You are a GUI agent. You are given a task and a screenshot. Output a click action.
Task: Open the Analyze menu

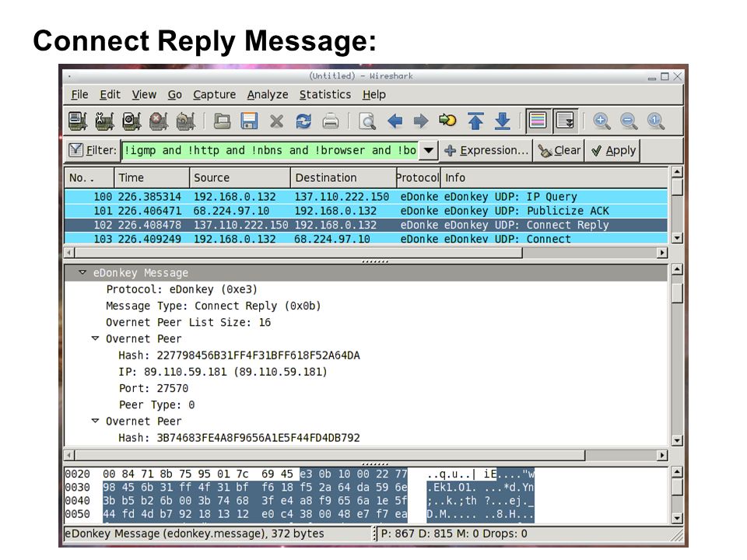(x=267, y=95)
